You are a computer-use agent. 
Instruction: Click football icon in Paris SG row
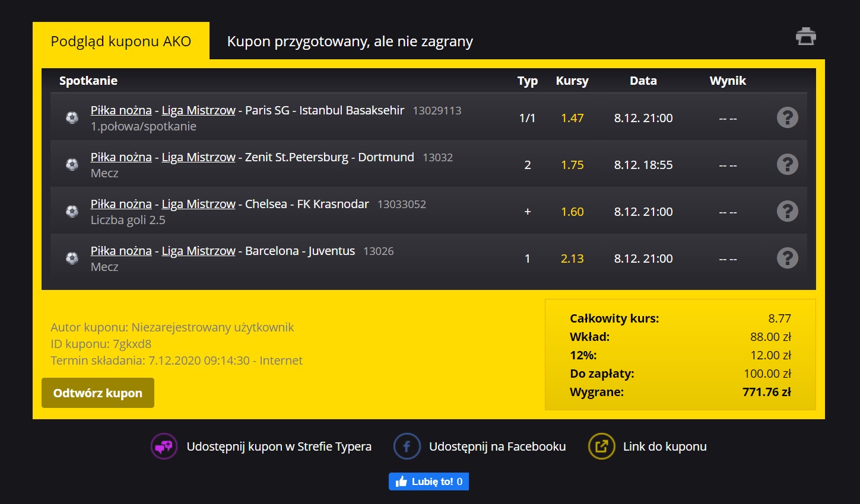(72, 117)
